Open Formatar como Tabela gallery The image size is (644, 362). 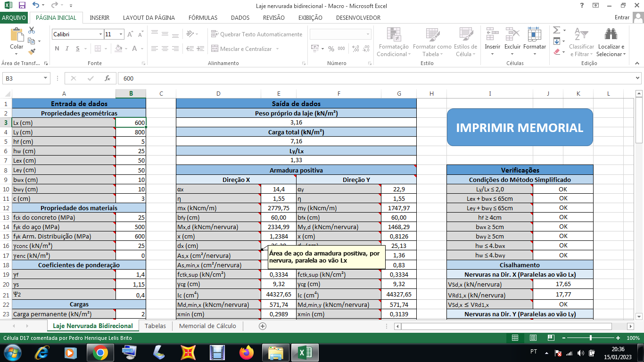(432, 42)
